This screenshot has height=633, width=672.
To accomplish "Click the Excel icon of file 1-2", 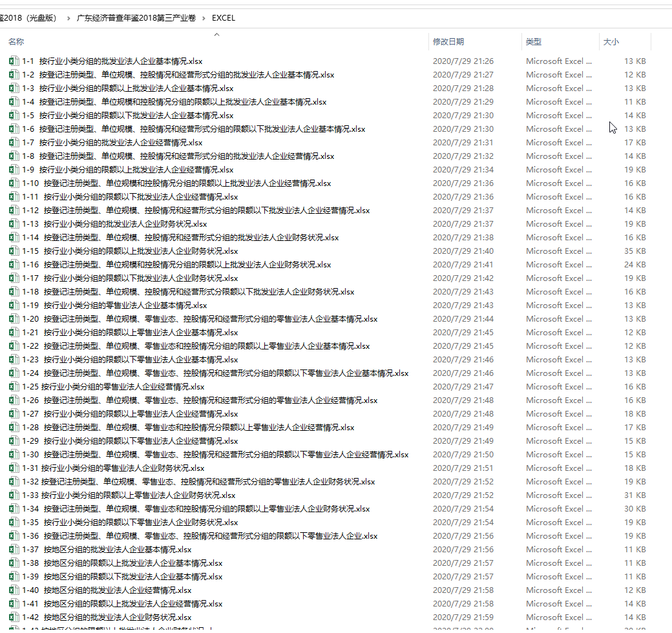I will pos(14,74).
